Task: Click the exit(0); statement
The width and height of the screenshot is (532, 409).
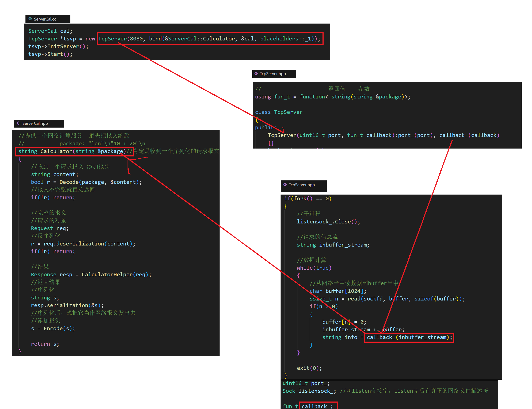Action: pyautogui.click(x=309, y=368)
